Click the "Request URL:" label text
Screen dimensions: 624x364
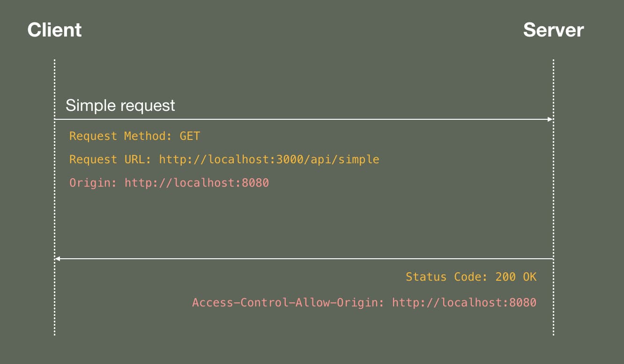click(x=110, y=160)
